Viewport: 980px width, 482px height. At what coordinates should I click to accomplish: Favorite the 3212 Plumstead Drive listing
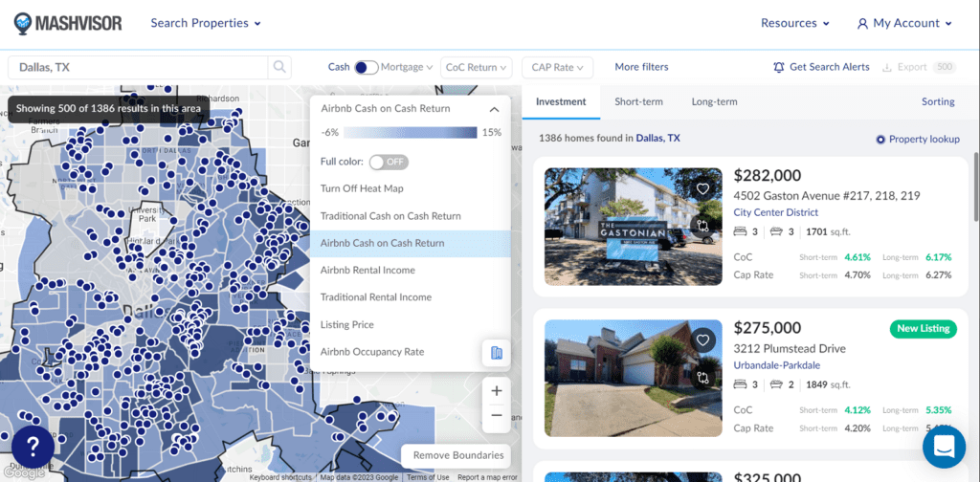click(703, 340)
